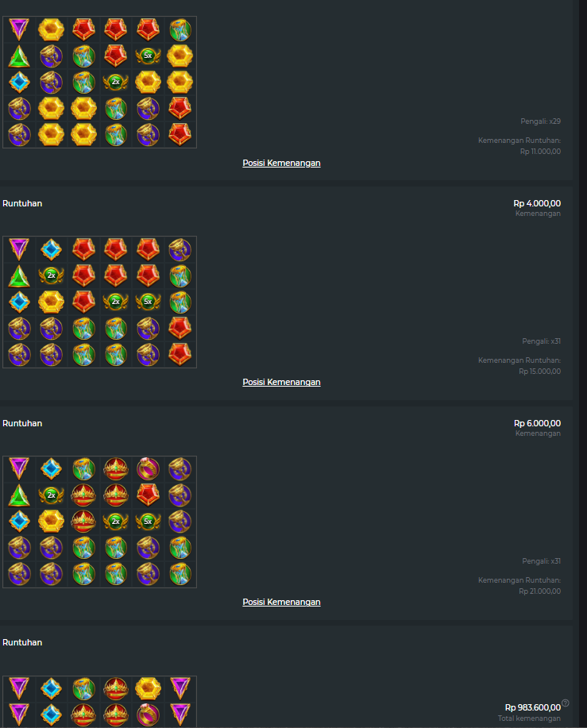Click the green triangle gem in Rp 4.000,00 grid

(x=19, y=275)
